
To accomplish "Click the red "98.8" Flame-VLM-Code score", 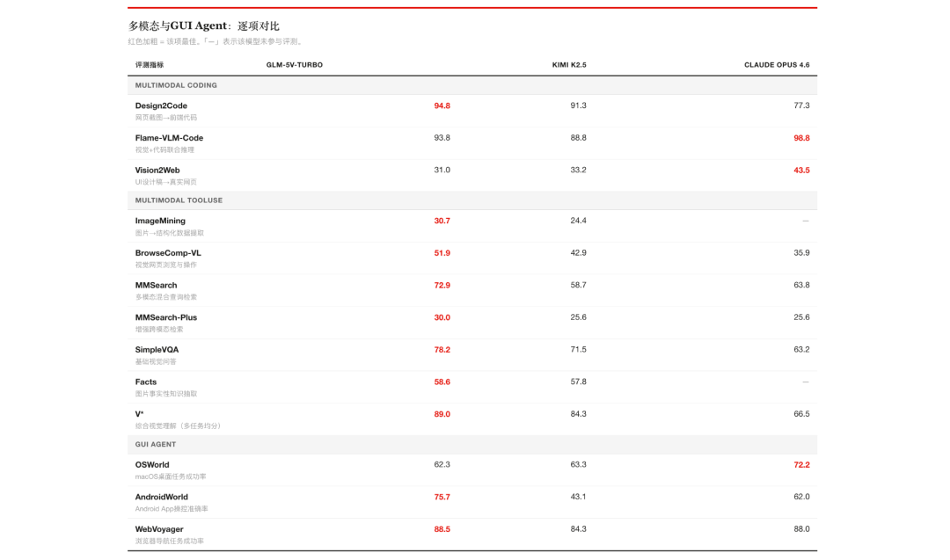I will [x=801, y=138].
